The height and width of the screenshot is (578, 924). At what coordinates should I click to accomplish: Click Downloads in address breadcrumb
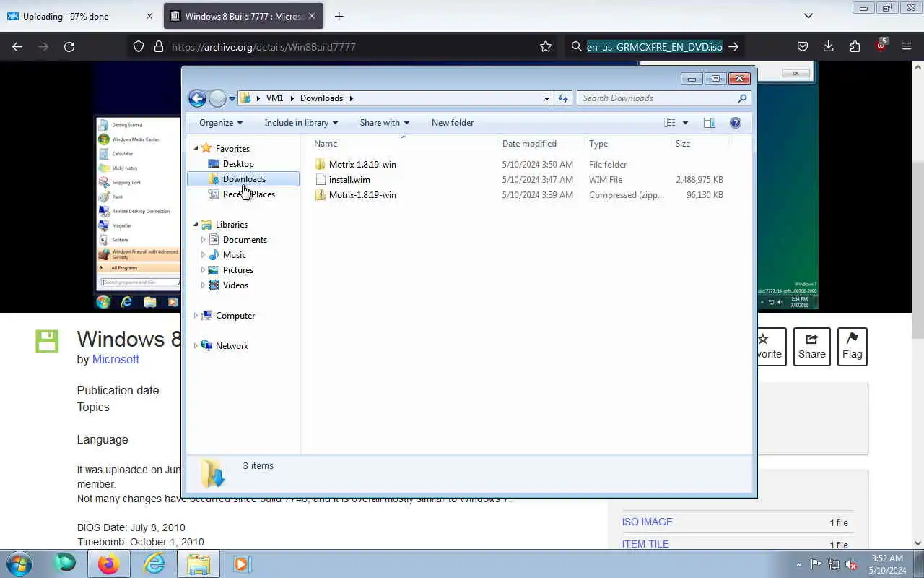point(321,98)
